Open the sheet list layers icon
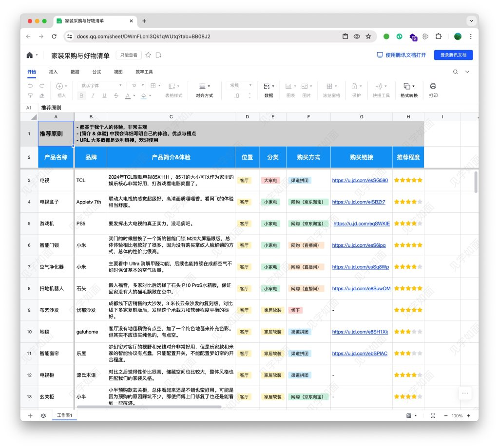This screenshot has width=499, height=448. 43,415
